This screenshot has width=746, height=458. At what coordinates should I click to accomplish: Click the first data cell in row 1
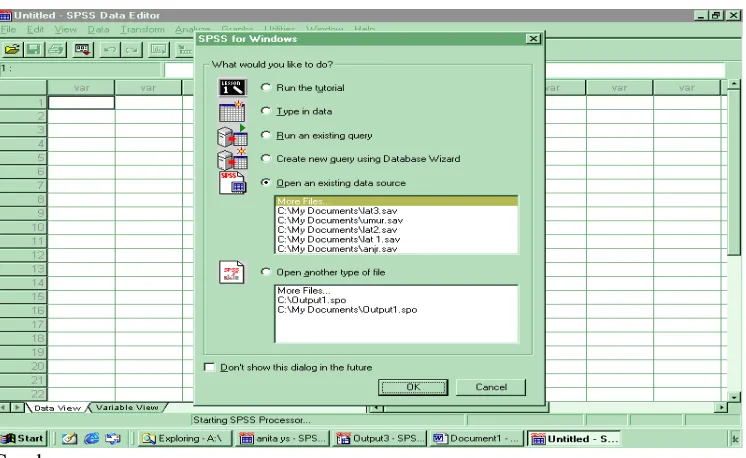pyautogui.click(x=81, y=102)
